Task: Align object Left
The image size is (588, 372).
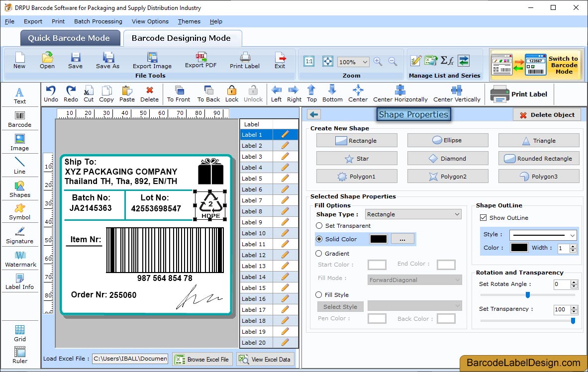Action: (x=277, y=94)
